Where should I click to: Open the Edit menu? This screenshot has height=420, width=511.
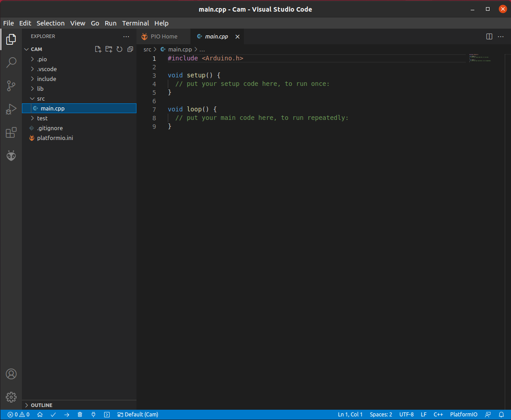[25, 23]
